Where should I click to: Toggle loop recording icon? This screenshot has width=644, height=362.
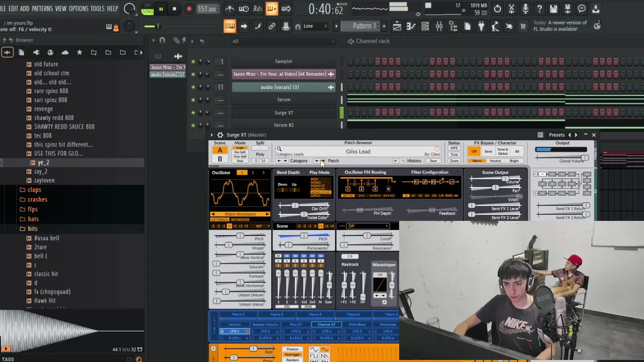[x=286, y=9]
